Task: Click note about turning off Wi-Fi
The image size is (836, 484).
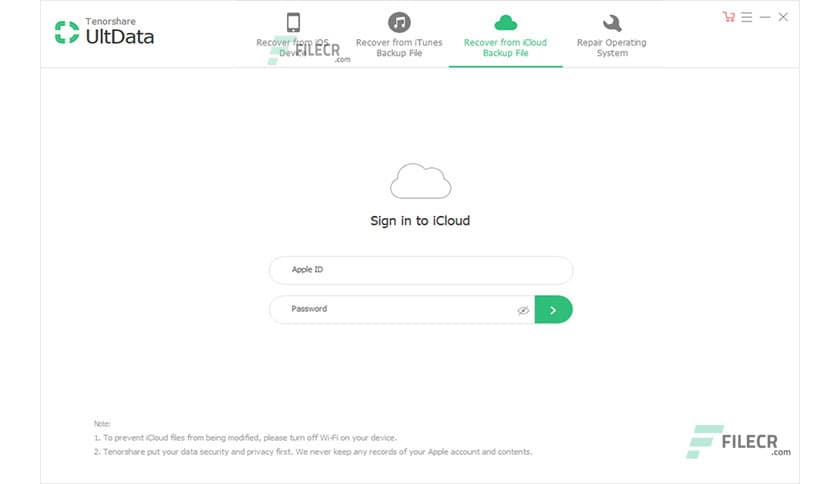Action: click(245, 438)
